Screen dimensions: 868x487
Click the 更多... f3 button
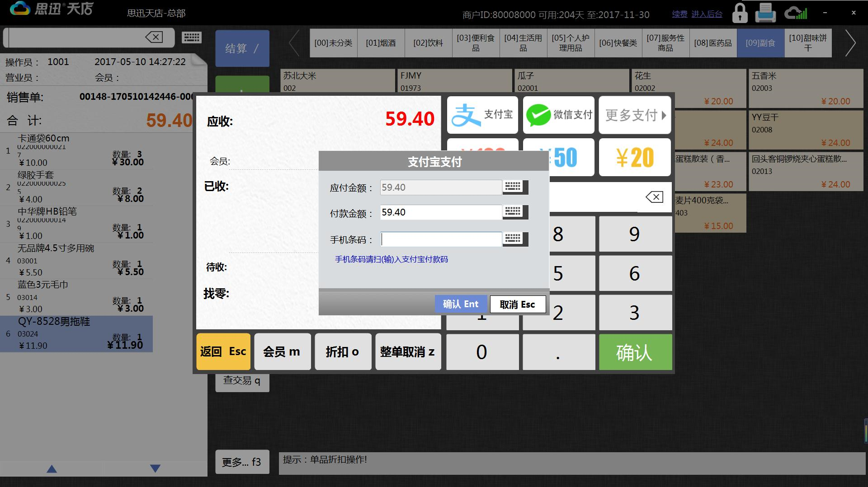tap(242, 462)
